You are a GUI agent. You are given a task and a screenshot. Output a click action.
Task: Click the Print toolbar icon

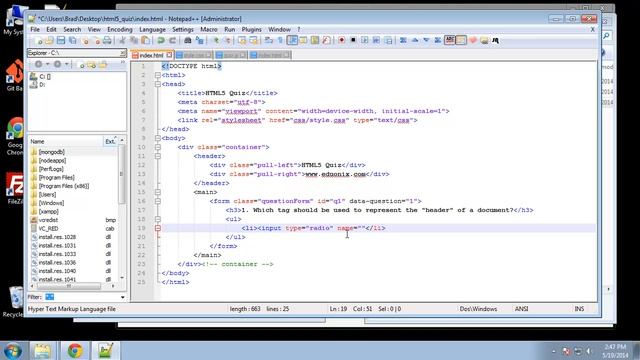[107, 40]
